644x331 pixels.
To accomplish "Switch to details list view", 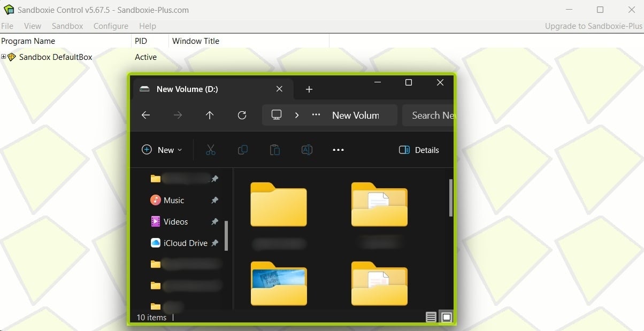I will click(431, 317).
